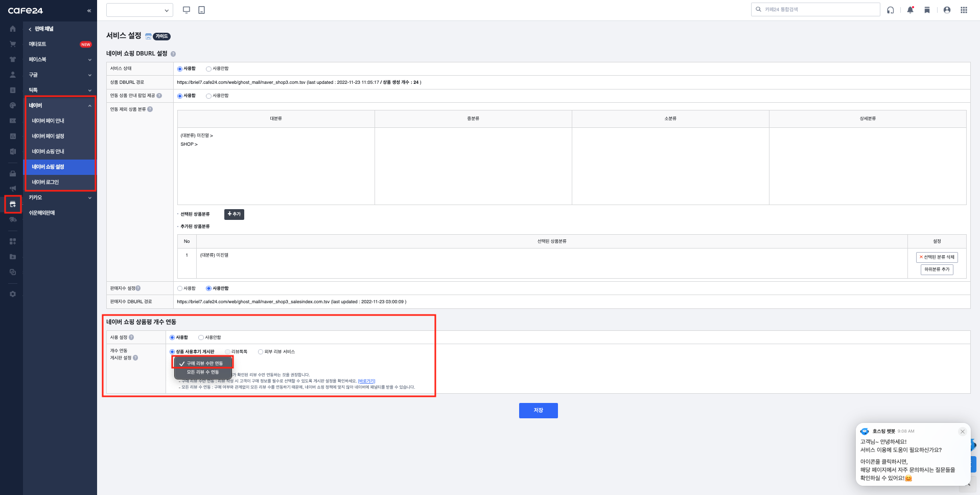Click 하위분류 추가 button
980x495 pixels.
pyautogui.click(x=937, y=269)
